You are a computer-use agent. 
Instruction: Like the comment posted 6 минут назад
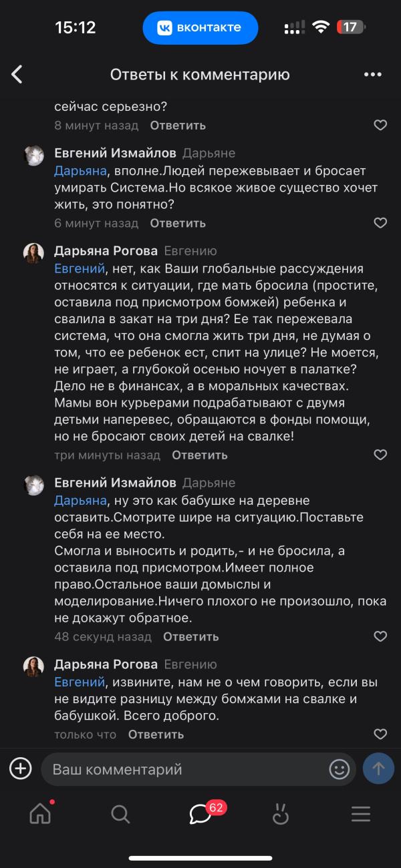(x=380, y=223)
